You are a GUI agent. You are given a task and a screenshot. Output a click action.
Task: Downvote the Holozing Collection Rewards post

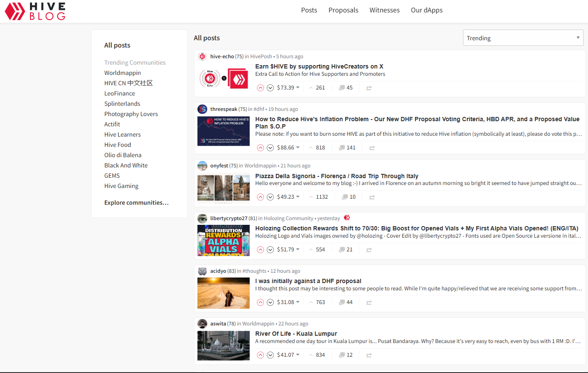coord(270,249)
